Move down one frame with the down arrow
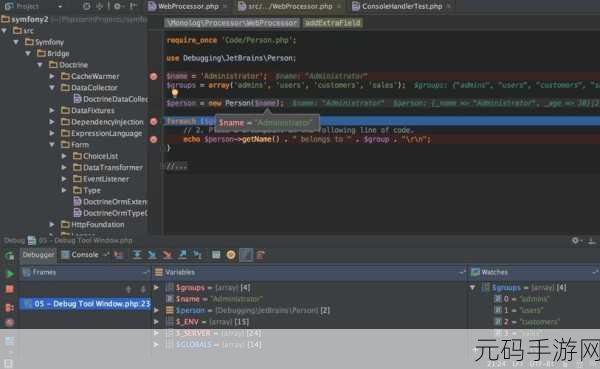Screen dimensions: 600x369 point(143,289)
